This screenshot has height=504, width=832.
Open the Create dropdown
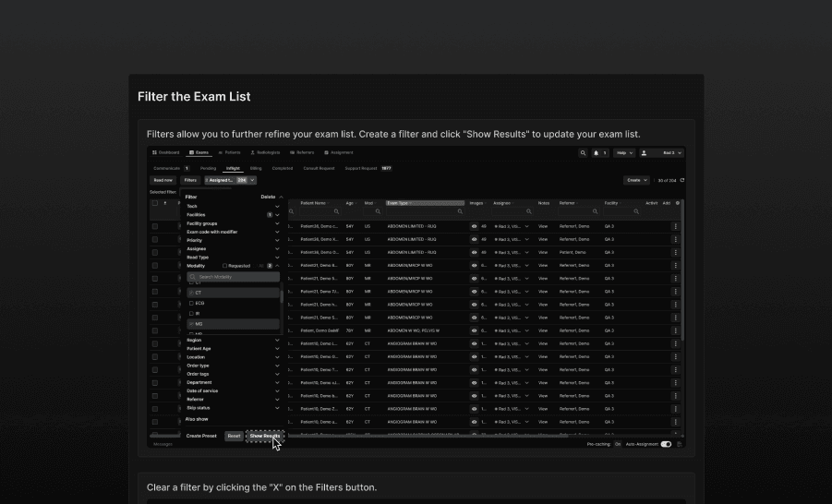(x=636, y=180)
